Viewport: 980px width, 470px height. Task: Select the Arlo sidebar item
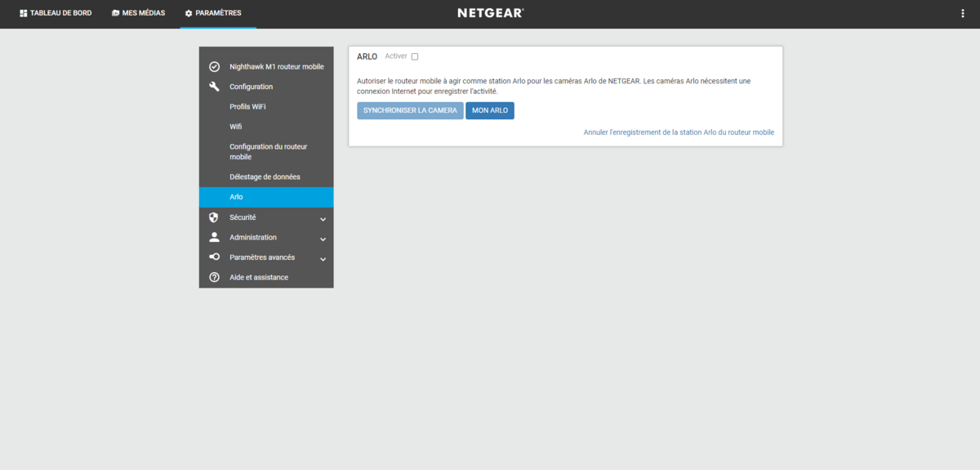click(266, 197)
